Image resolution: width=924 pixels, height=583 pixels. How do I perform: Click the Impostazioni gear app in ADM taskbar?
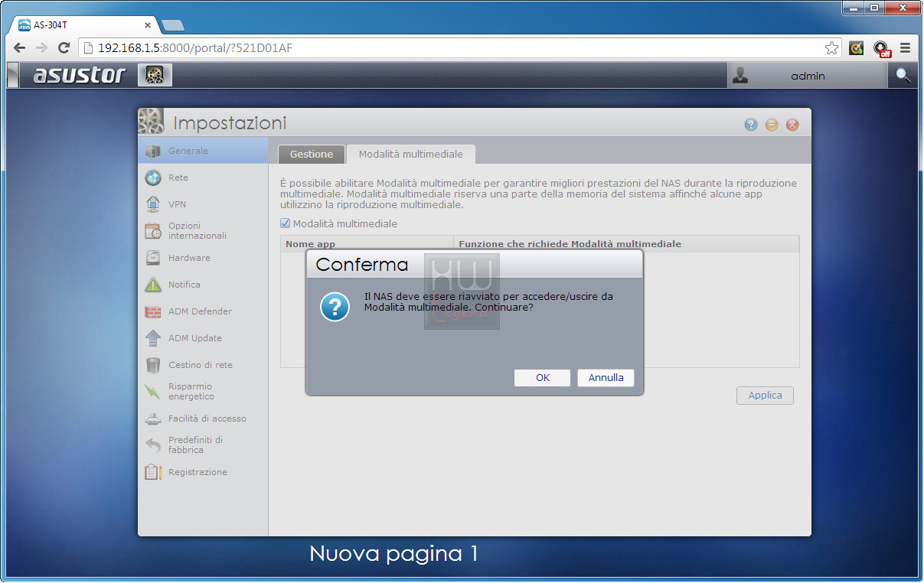click(155, 75)
